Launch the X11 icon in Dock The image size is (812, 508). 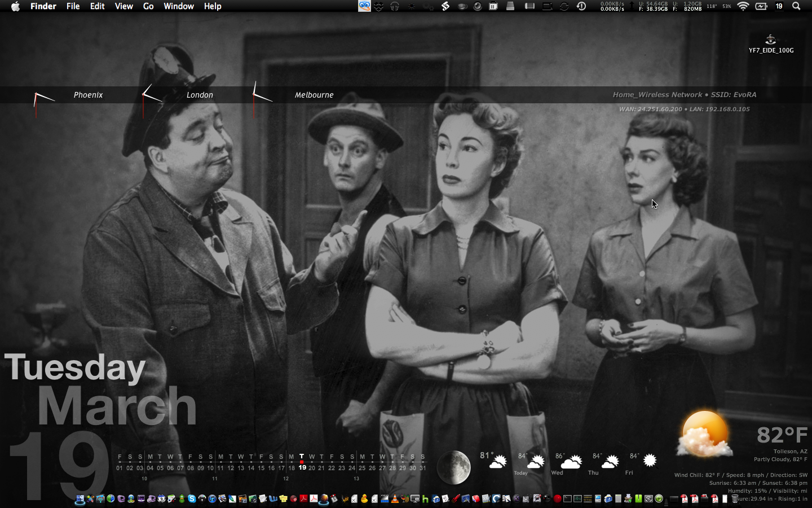click(516, 499)
